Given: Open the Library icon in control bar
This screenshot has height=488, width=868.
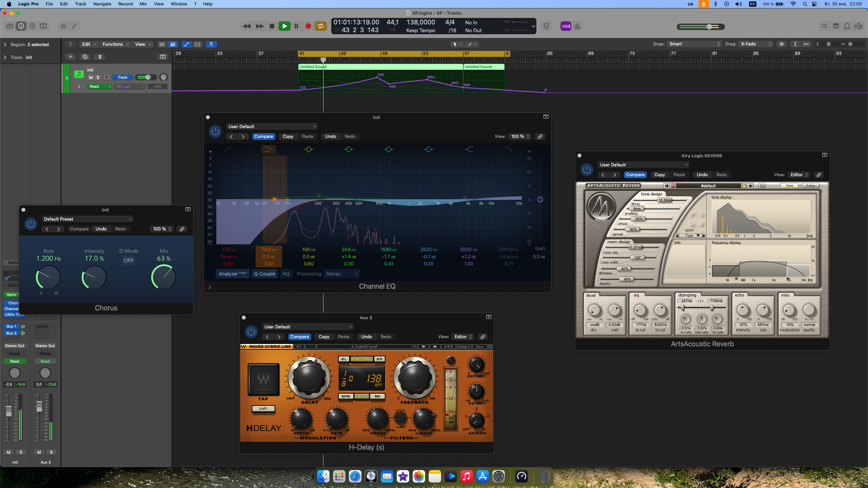Looking at the screenshot, I should coord(10,26).
